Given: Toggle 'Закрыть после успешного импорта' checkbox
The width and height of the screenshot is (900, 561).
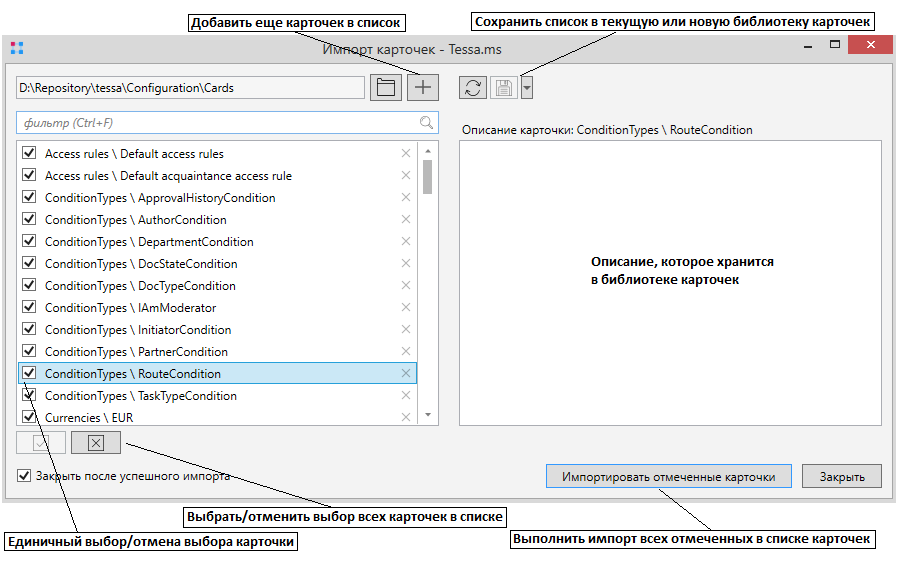Looking at the screenshot, I should point(25,476).
